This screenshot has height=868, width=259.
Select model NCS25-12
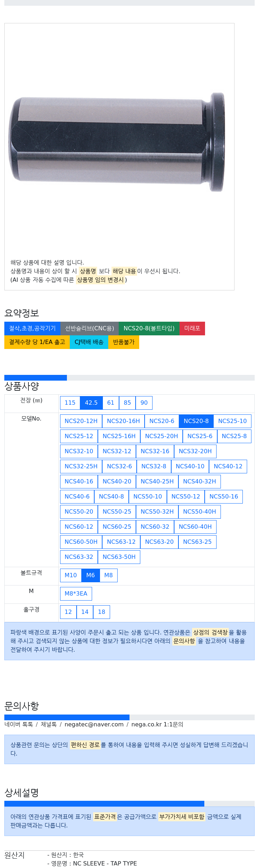tap(79, 436)
